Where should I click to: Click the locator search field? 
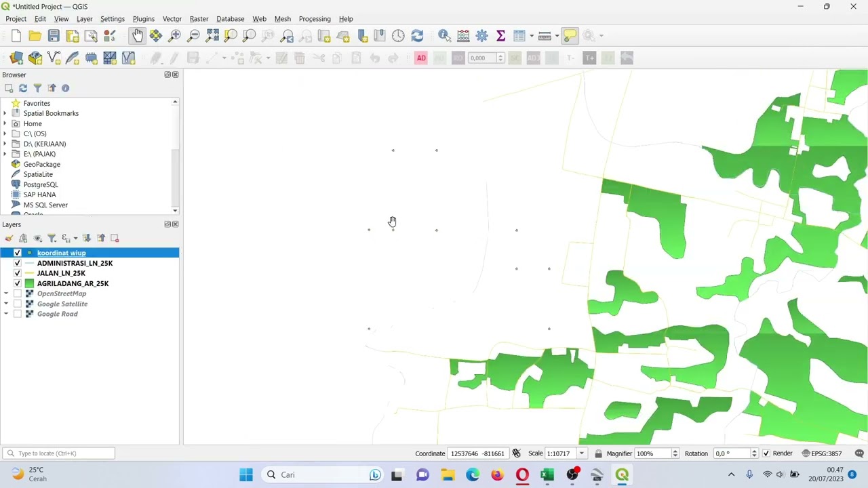pyautogui.click(x=61, y=453)
